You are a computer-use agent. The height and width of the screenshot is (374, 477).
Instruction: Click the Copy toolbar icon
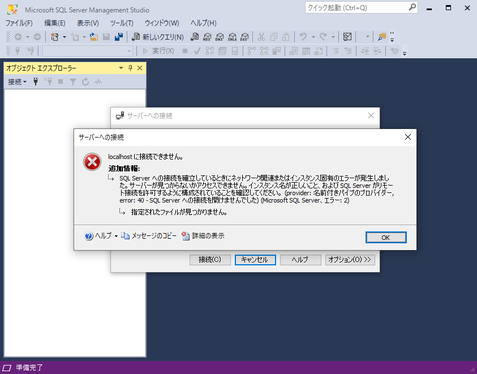274,37
